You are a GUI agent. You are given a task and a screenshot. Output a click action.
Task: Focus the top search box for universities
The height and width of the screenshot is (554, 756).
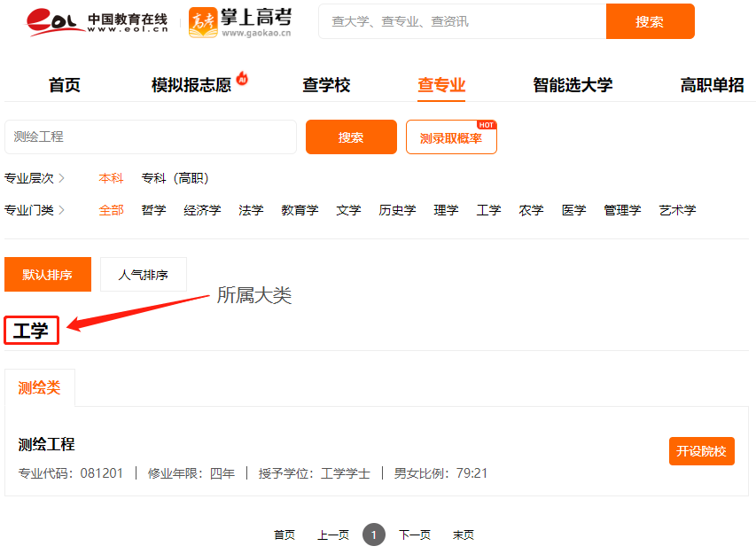[461, 22]
